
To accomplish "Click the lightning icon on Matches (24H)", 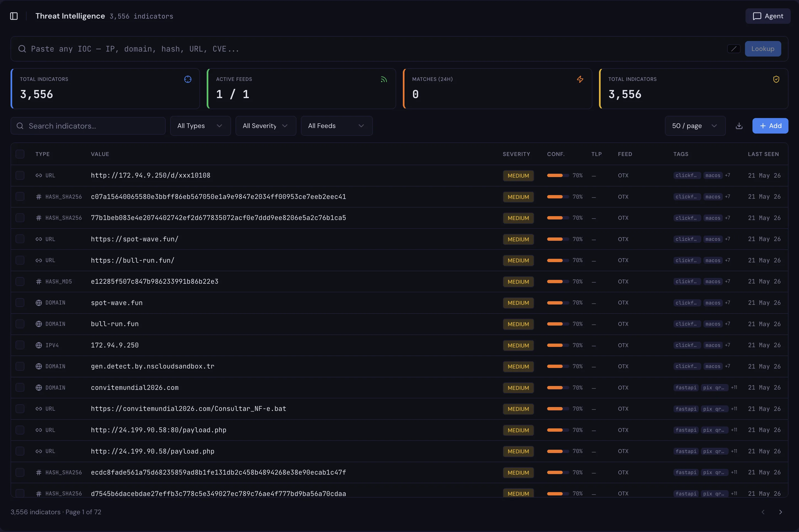I will (x=580, y=80).
